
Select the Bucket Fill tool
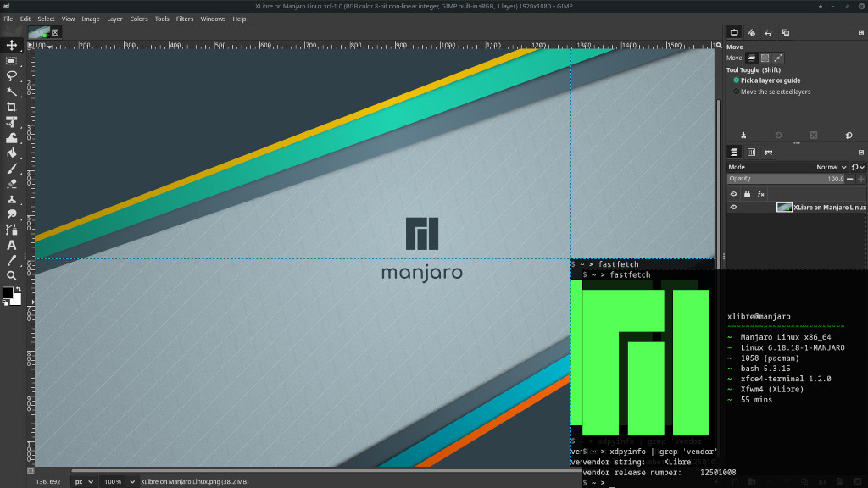tap(12, 153)
